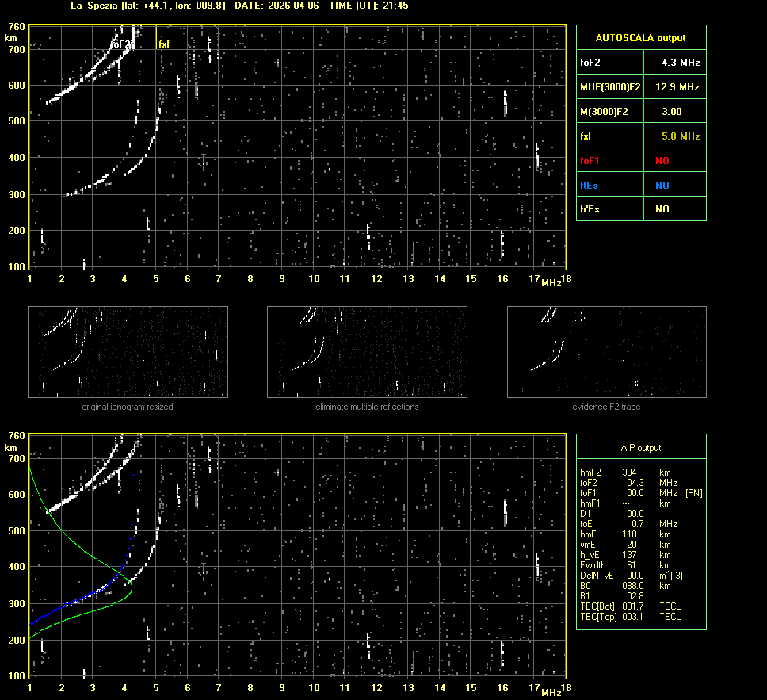This screenshot has width=767, height=700.
Task: Click the yellow fxI marker on top ionogram
Action: click(x=164, y=44)
